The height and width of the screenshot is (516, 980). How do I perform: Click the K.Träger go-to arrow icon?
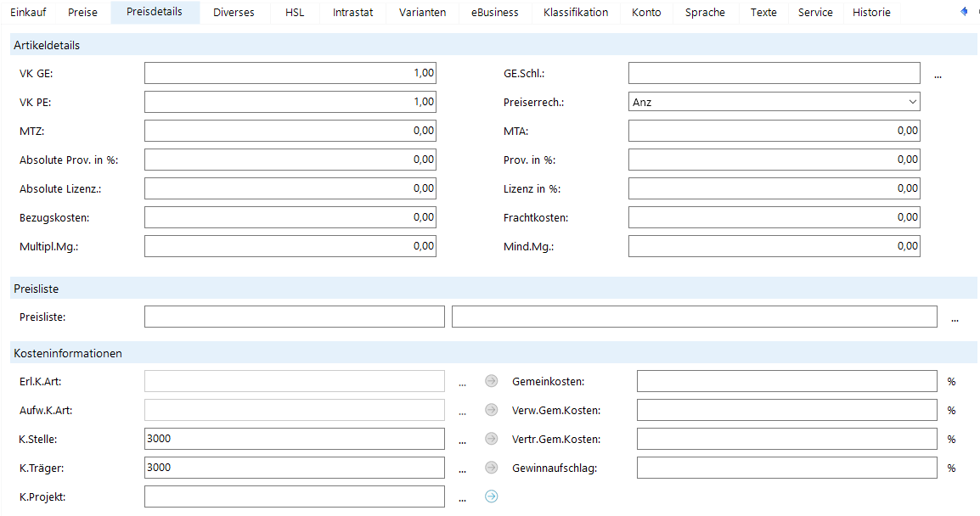[492, 468]
